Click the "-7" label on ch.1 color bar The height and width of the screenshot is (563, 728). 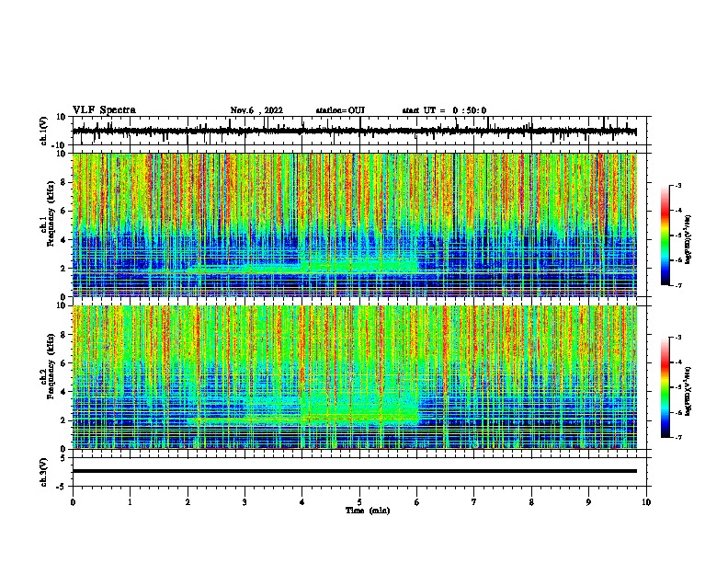point(677,285)
